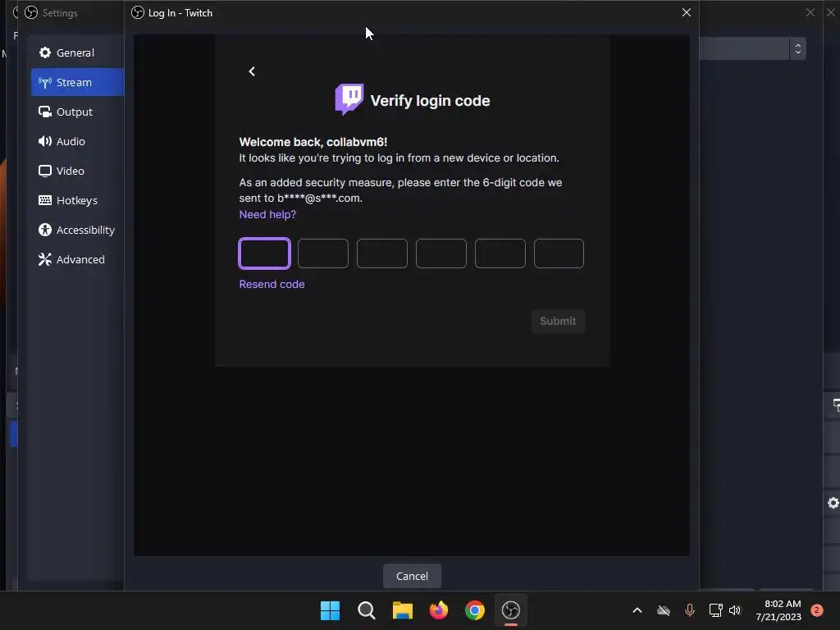Focus the fourth code digit box

[x=441, y=253]
